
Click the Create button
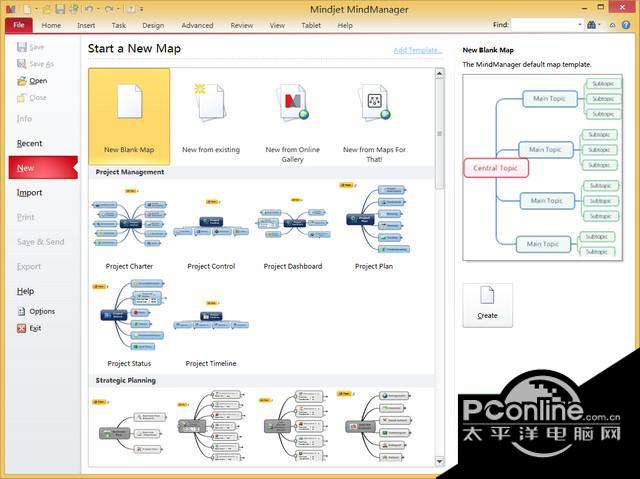487,305
